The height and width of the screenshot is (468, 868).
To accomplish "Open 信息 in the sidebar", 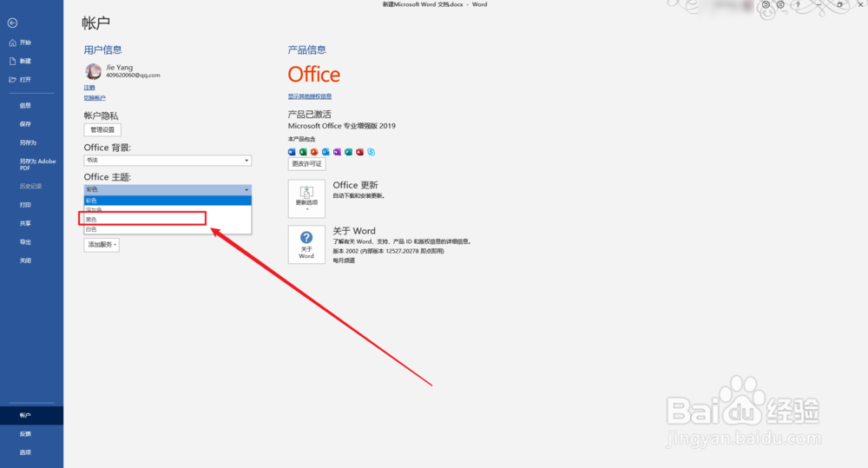I will point(25,105).
